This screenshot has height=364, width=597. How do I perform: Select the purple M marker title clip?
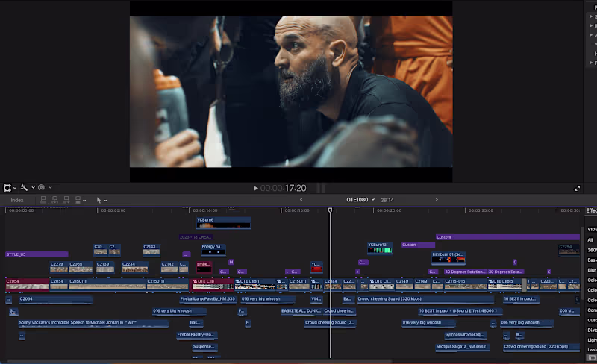coord(231,262)
